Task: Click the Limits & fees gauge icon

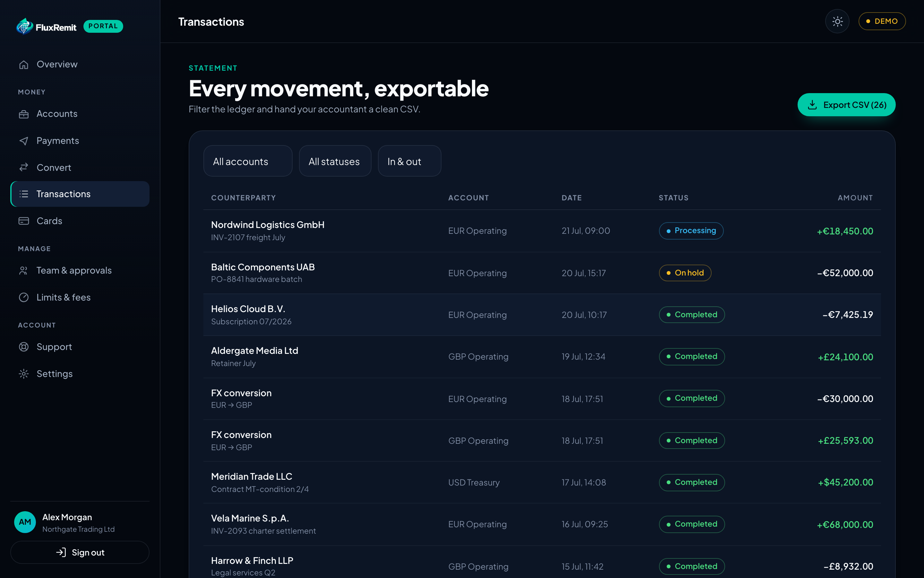Action: [24, 297]
